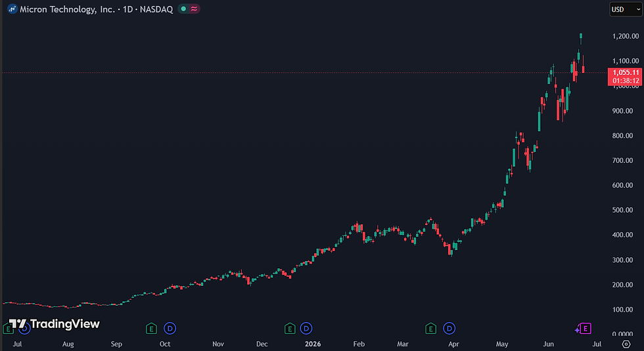Open chart settings gear icon

point(626,344)
